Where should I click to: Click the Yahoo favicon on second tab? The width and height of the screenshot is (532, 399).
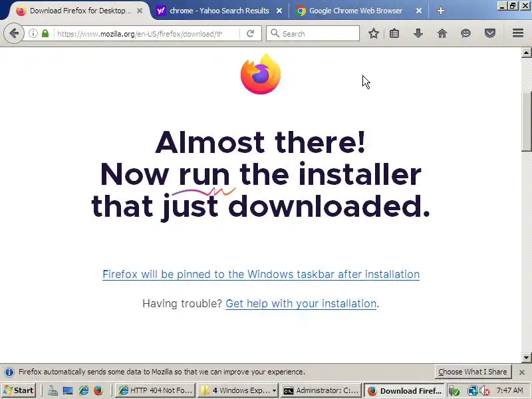[x=160, y=11]
